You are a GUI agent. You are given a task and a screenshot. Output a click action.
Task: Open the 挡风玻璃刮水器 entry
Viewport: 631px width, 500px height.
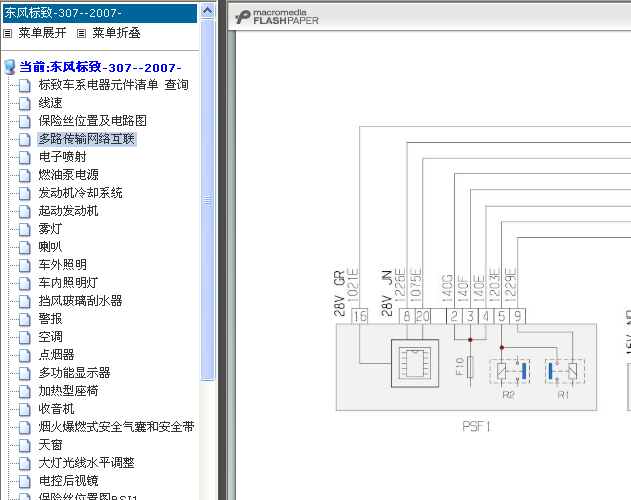click(80, 301)
